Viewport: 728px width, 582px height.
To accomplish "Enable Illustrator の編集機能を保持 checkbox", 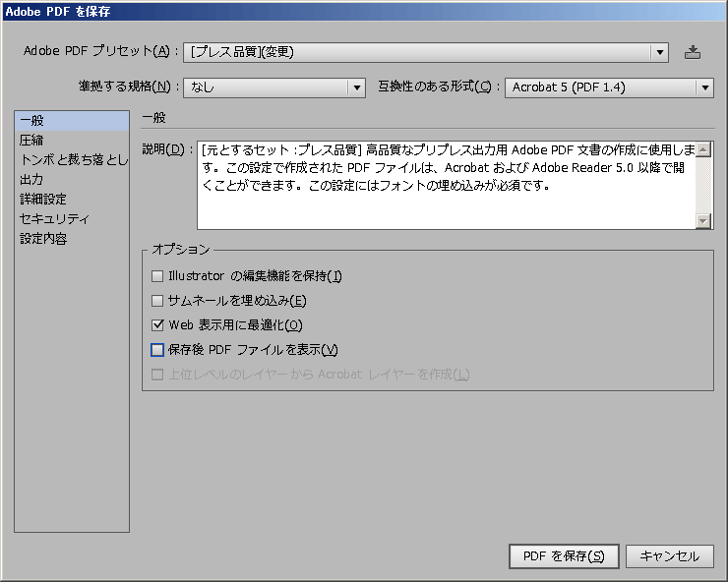I will [x=157, y=276].
